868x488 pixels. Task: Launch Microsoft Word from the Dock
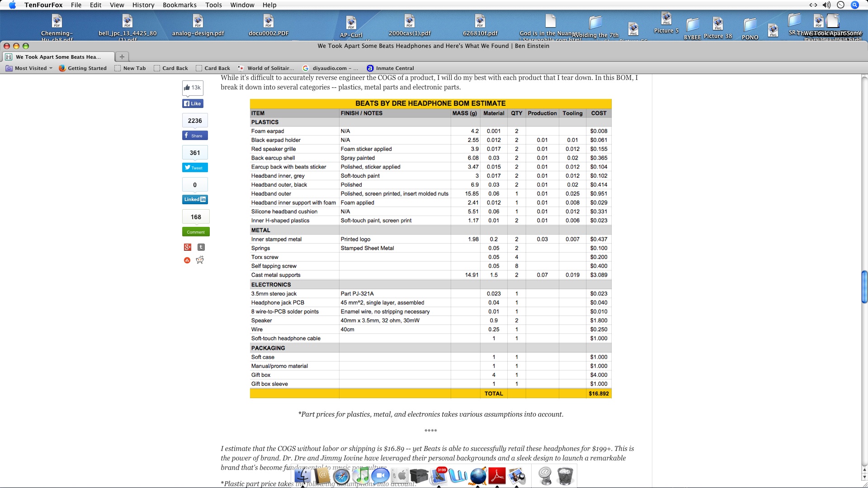(x=458, y=476)
